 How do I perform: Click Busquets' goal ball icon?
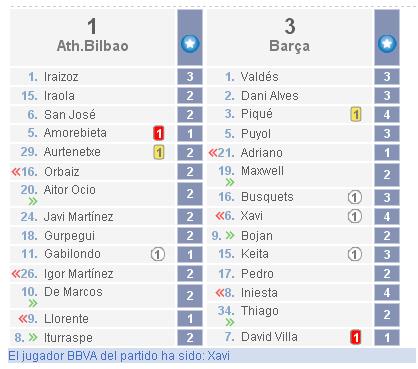355,197
